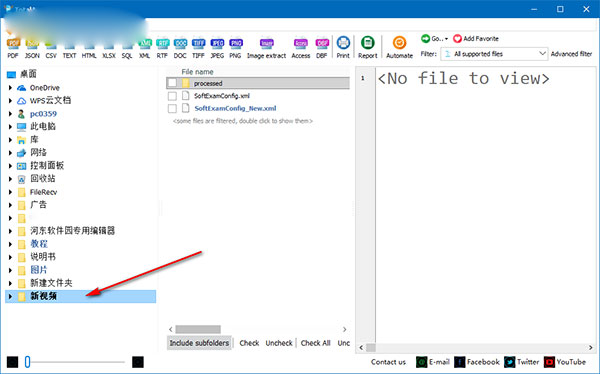This screenshot has height=374, width=600.
Task: Click the Contact us link
Action: pyautogui.click(x=388, y=362)
